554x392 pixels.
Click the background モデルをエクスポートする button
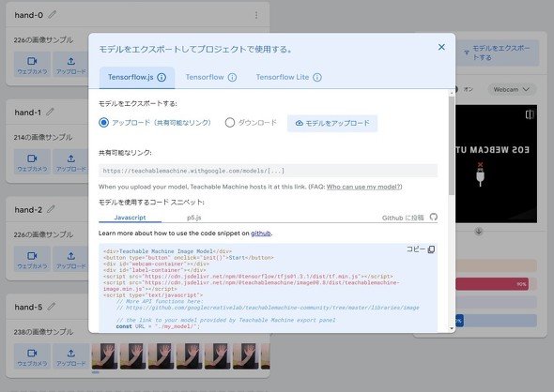pyautogui.click(x=498, y=53)
